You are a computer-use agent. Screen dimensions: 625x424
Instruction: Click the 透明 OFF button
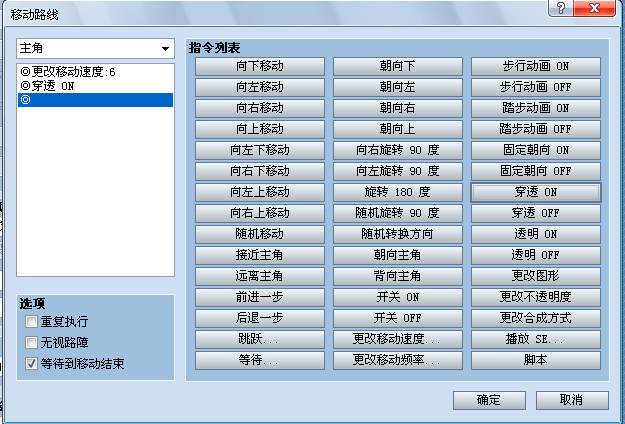click(536, 255)
